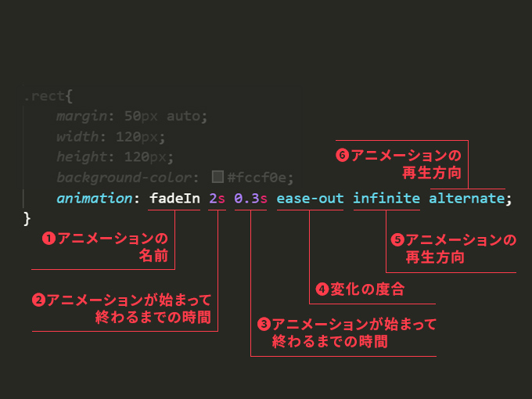This screenshot has width=532, height=399.
Task: Select the ease-out timing keyword
Action: point(310,198)
